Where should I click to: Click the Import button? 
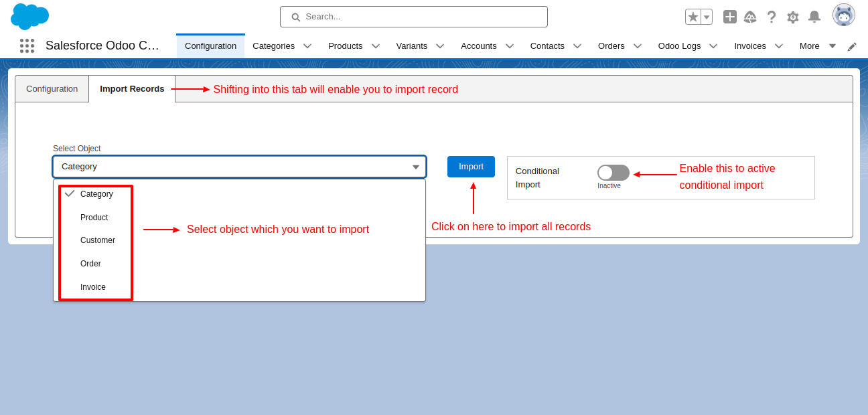click(471, 166)
